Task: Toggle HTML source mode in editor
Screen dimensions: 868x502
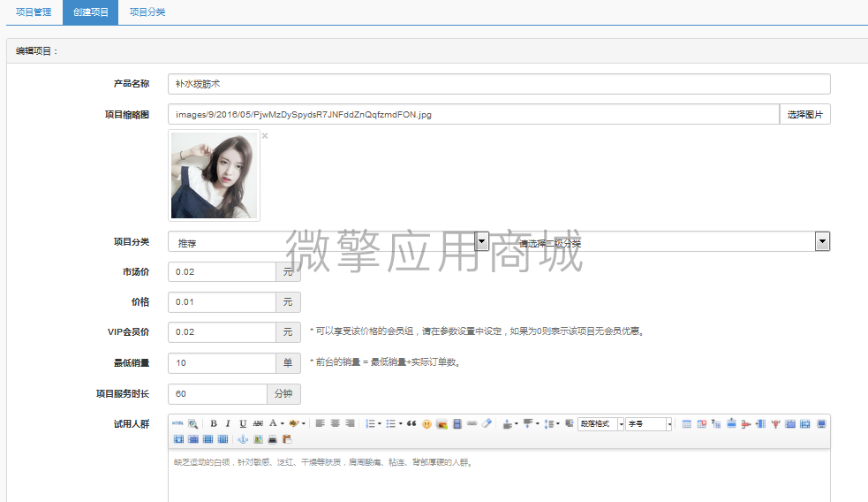Action: click(x=177, y=423)
